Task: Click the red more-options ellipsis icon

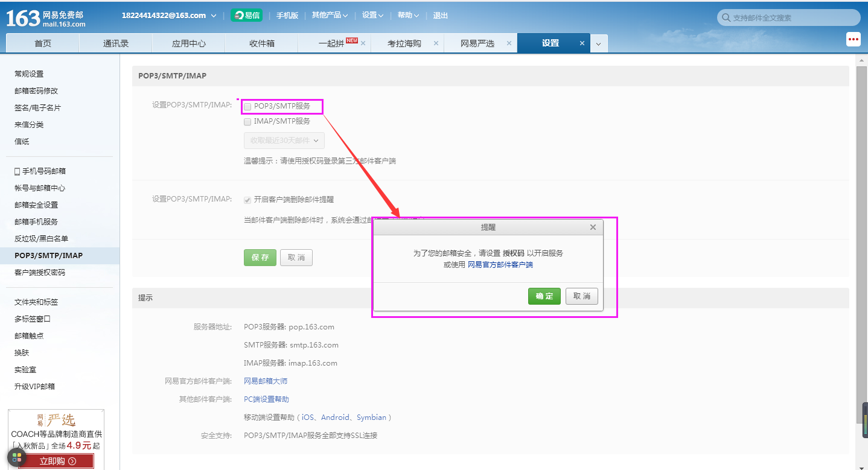Action: [853, 39]
